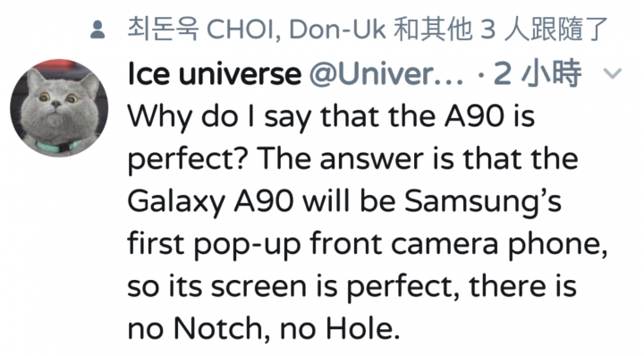Click the word 'Samsung's' in the tweet

[x=483, y=201]
